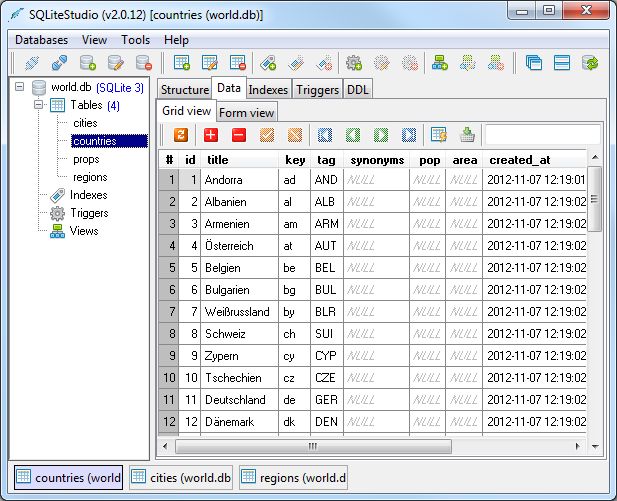Click the edit database icon
617x501 pixels.
(x=116, y=63)
